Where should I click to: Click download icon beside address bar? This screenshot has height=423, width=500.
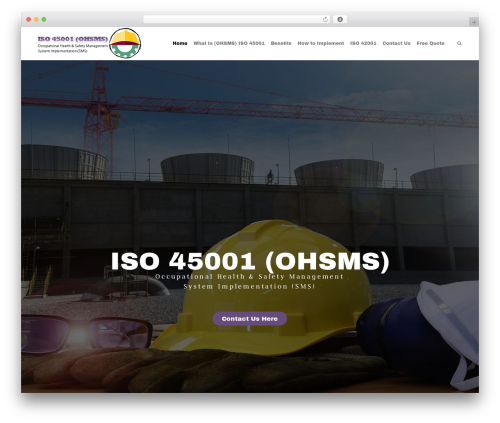click(x=340, y=19)
